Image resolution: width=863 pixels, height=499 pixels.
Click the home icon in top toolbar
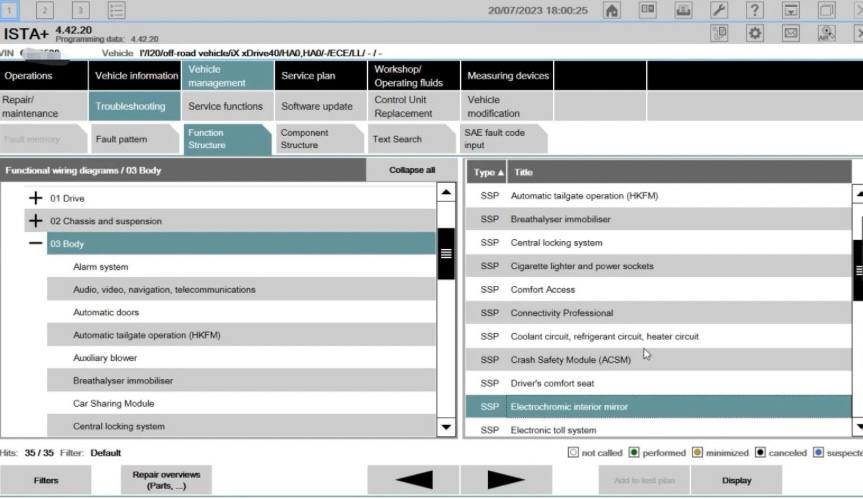click(x=612, y=10)
